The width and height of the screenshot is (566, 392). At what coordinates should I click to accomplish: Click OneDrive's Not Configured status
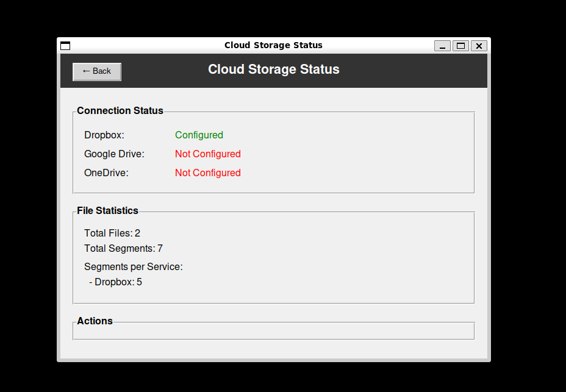point(207,173)
